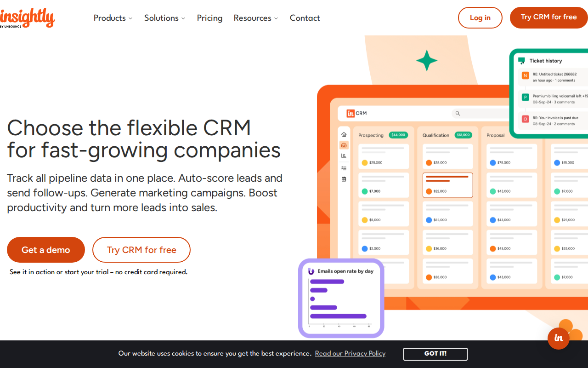Image resolution: width=588 pixels, height=368 pixels.
Task: Expand the Resources dropdown
Action: [255, 18]
